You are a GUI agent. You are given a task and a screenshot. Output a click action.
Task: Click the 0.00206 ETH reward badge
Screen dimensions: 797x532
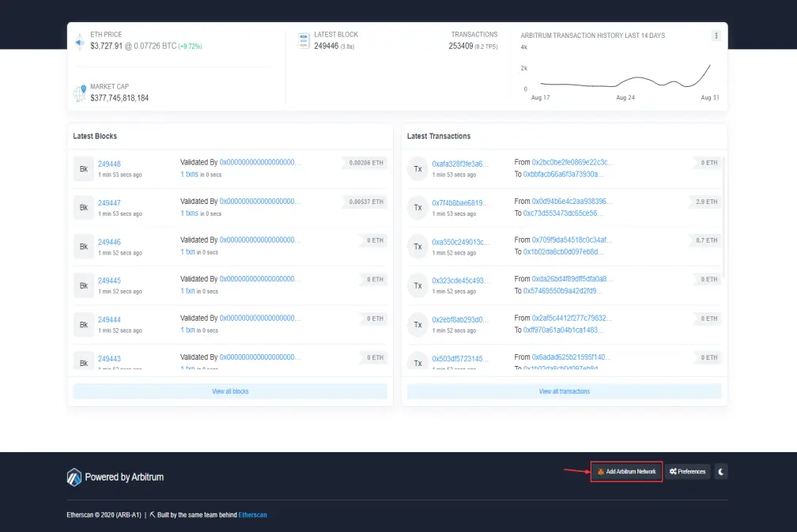(366, 163)
